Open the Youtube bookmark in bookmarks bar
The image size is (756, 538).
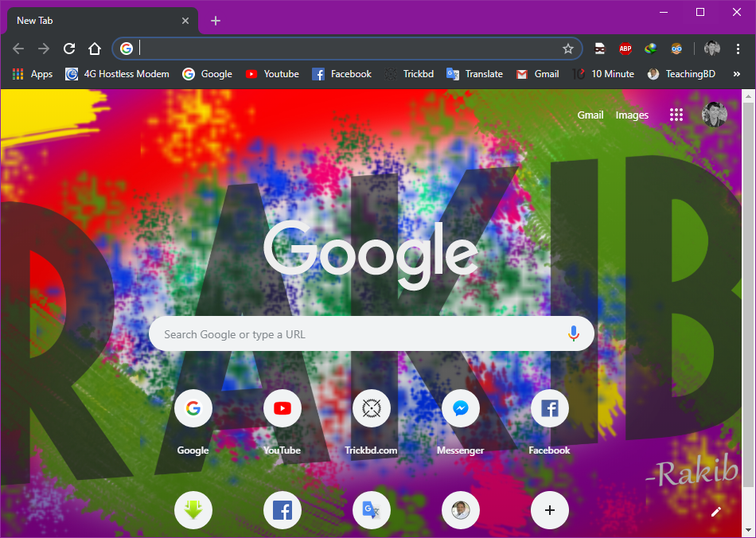(272, 74)
